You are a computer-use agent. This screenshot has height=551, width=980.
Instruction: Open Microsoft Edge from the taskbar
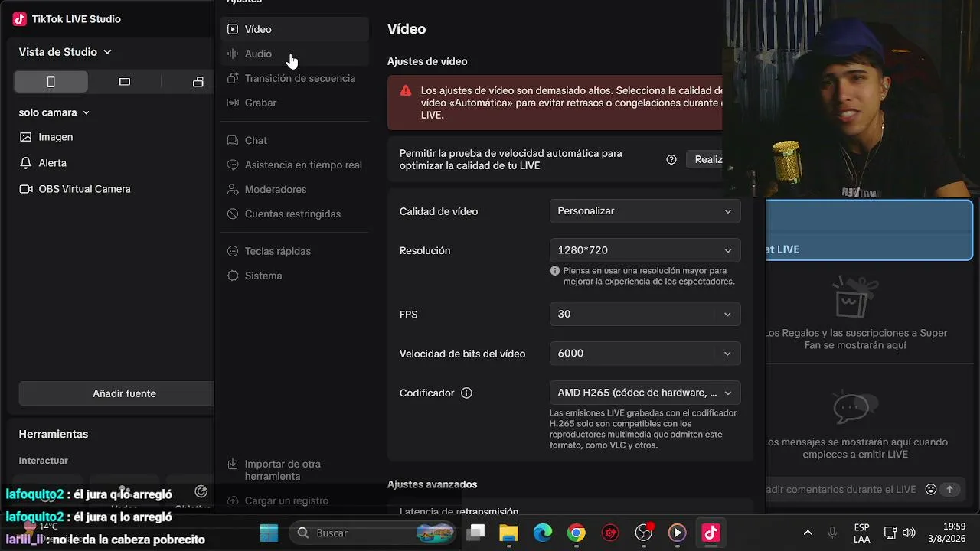542,533
